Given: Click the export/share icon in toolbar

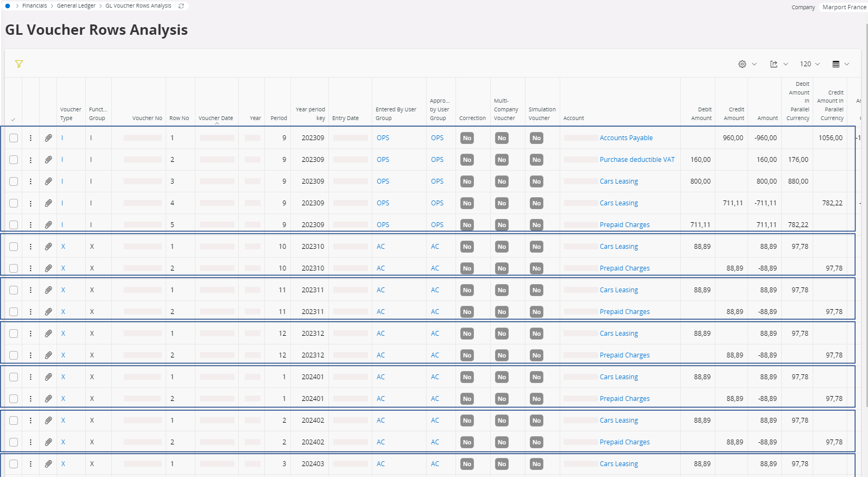Looking at the screenshot, I should tap(774, 64).
